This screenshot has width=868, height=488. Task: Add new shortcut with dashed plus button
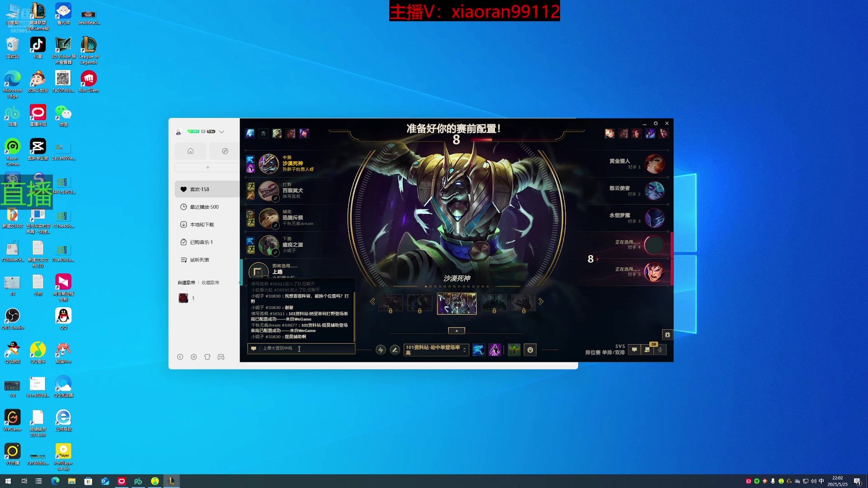[x=208, y=168]
